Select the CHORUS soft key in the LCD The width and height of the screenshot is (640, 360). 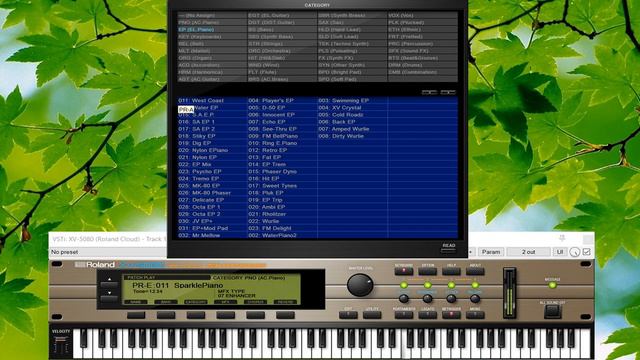point(255,302)
